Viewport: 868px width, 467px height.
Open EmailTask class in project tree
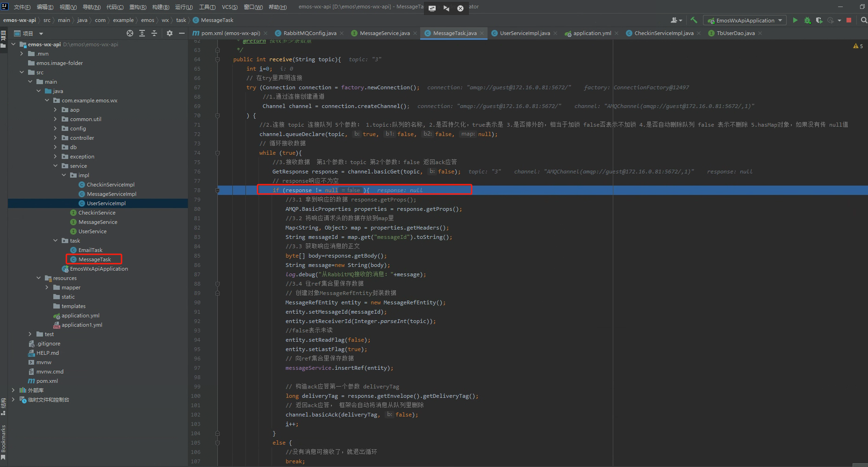[90, 250]
